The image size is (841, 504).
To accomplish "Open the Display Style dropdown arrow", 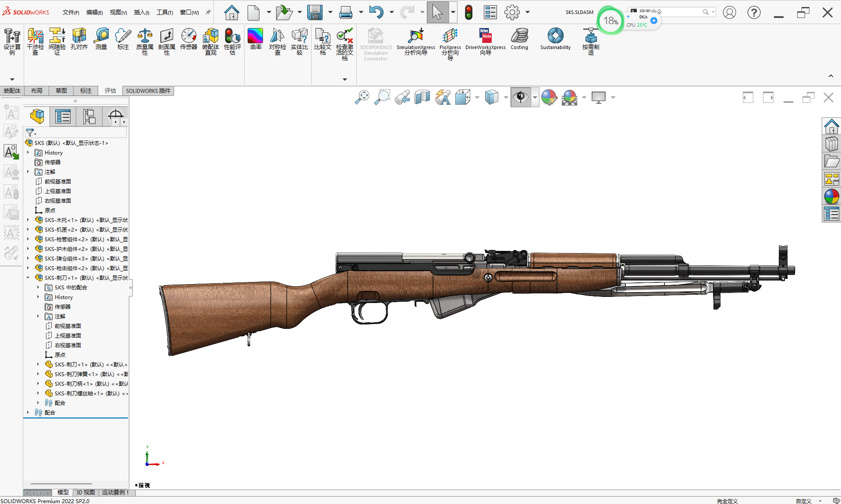I will click(x=506, y=97).
